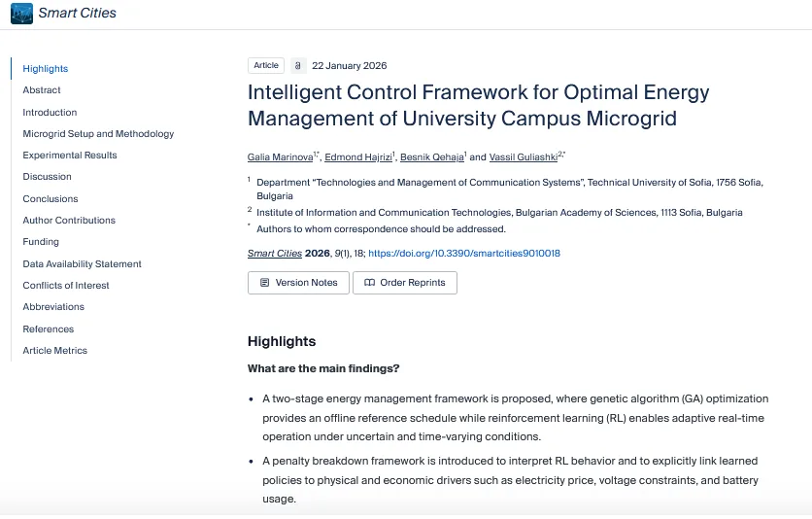This screenshot has height=519, width=812.
Task: Show Article Metrics from sidebar
Action: 54,350
